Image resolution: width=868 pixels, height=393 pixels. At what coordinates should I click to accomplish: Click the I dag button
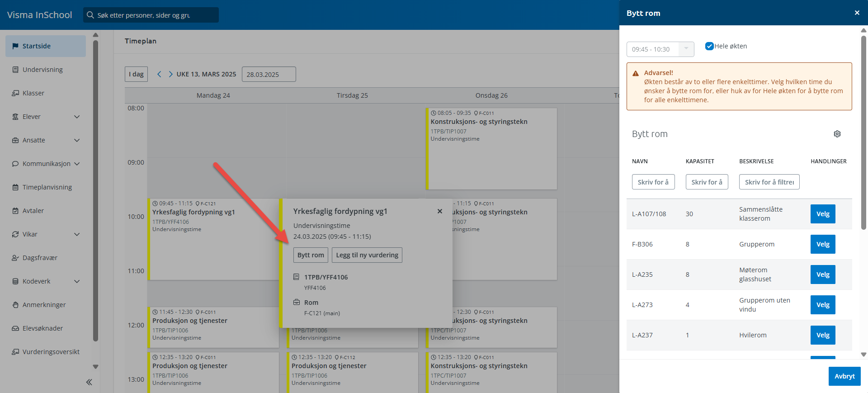[x=136, y=74]
